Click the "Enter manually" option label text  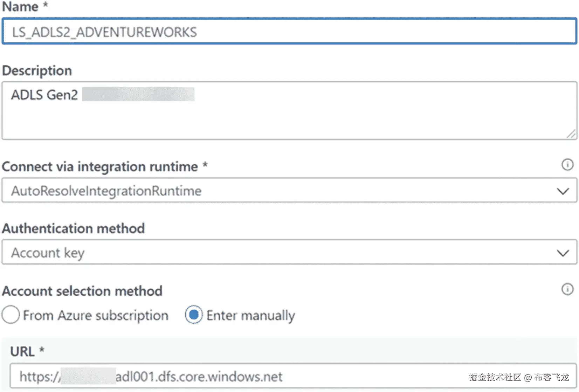[250, 315]
